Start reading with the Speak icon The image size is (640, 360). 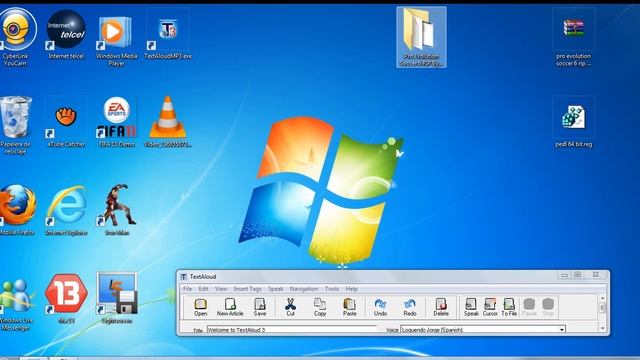(471, 307)
